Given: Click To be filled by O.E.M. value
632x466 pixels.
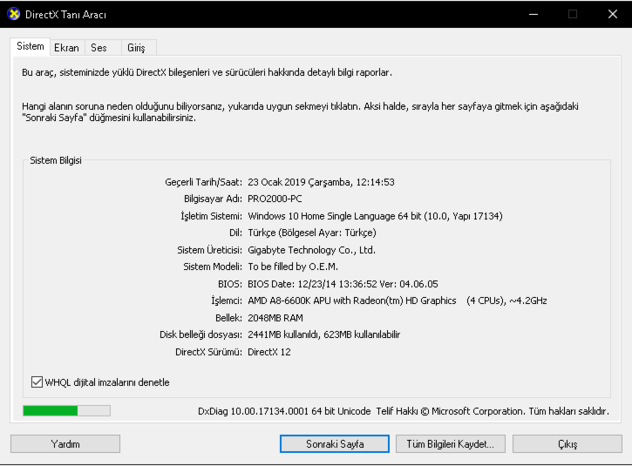Looking at the screenshot, I should coord(293,266).
